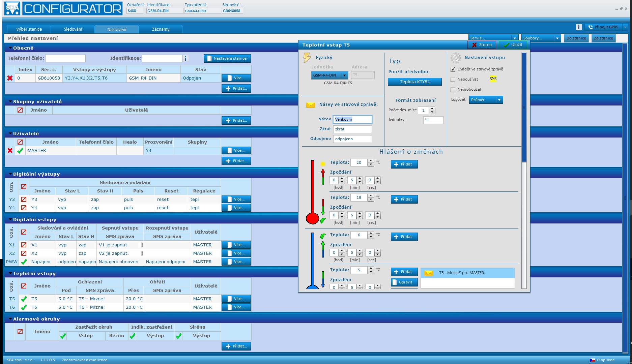Click the Název field containing 'Venkovni'
632x364 pixels.
tap(352, 119)
